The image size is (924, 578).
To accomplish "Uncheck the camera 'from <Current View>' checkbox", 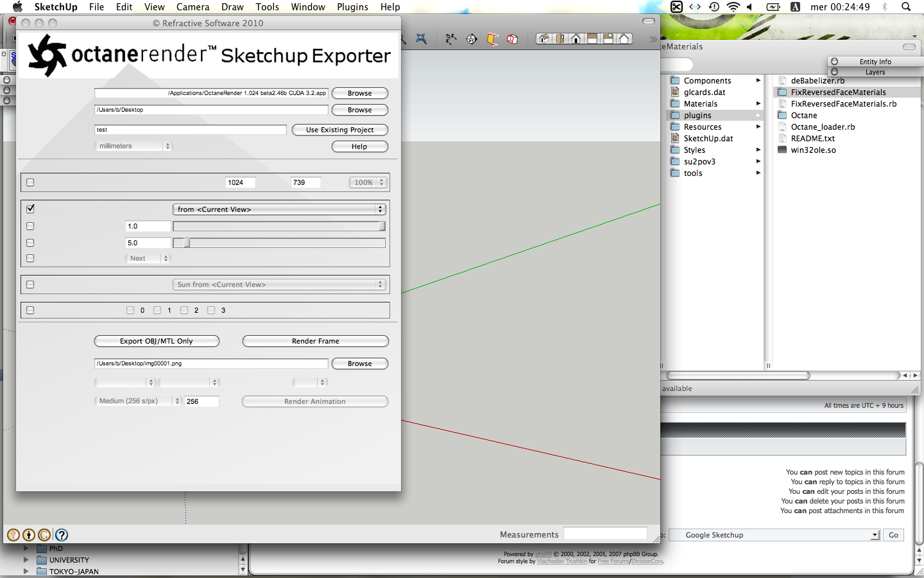I will point(30,209).
